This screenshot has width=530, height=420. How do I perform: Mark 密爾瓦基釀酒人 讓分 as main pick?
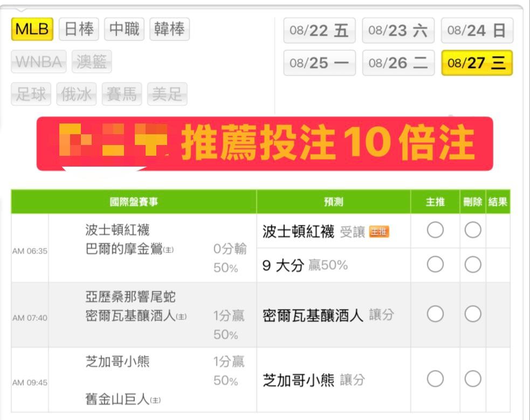(435, 314)
